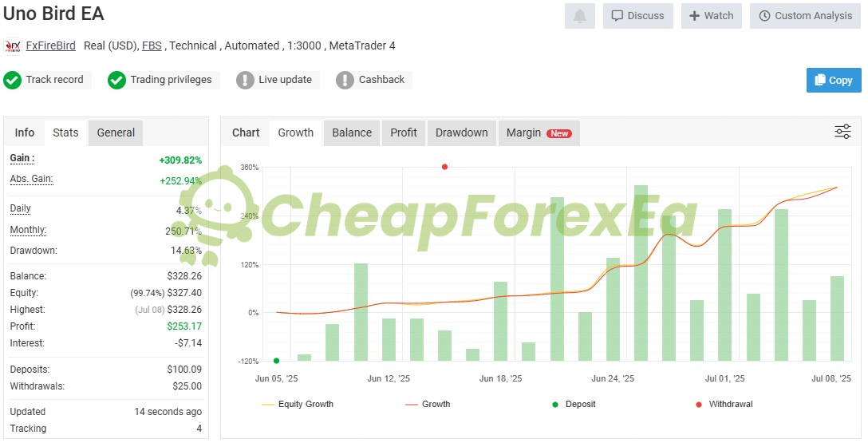Open the Drawdown chart tab

pyautogui.click(x=462, y=133)
